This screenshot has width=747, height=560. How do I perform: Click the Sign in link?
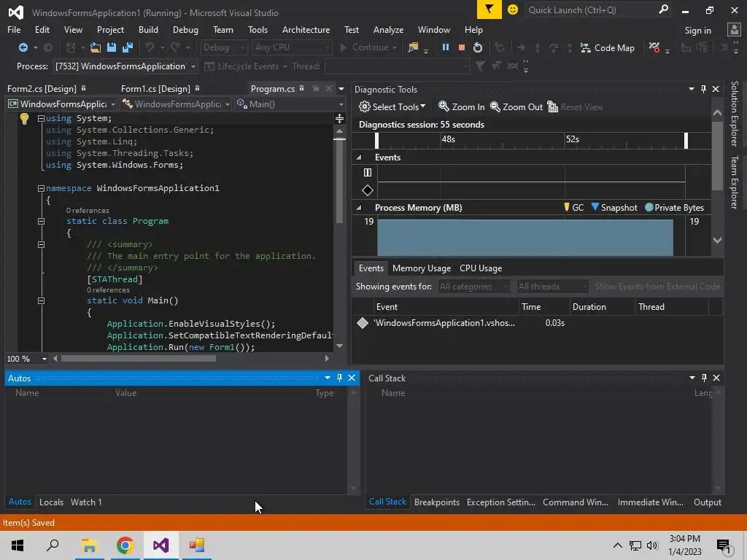697,31
